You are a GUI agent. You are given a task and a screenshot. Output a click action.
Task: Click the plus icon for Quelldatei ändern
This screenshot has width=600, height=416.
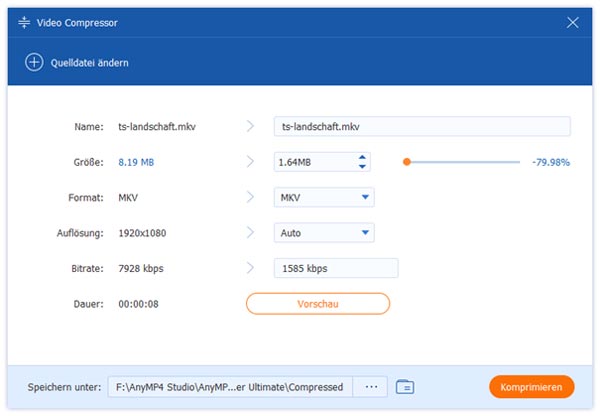click(x=32, y=63)
